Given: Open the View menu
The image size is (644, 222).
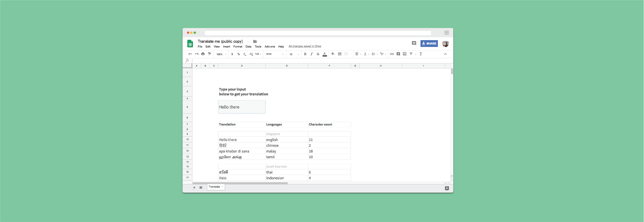Looking at the screenshot, I should coord(217,47).
